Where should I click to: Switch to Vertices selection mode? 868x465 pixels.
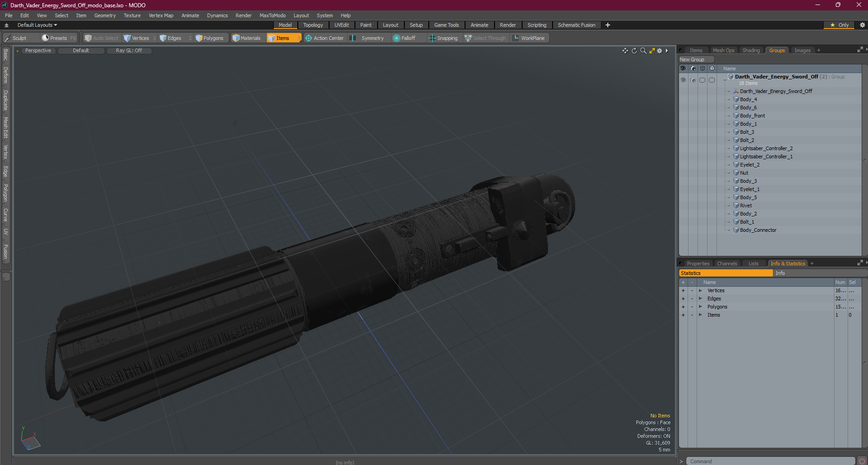pyautogui.click(x=139, y=38)
